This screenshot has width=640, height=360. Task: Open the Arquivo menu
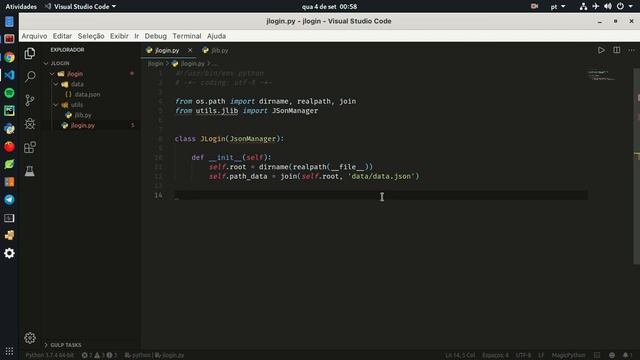coord(34,36)
